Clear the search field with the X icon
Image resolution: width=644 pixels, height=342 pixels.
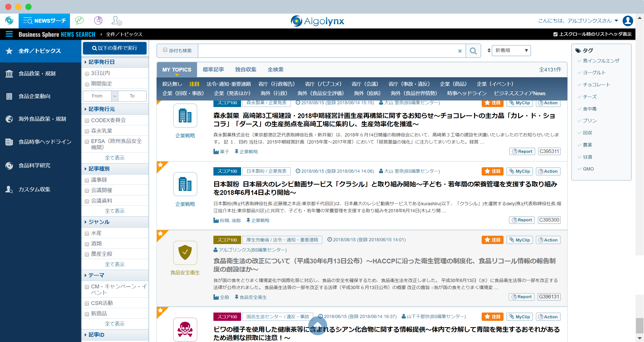tap(460, 51)
